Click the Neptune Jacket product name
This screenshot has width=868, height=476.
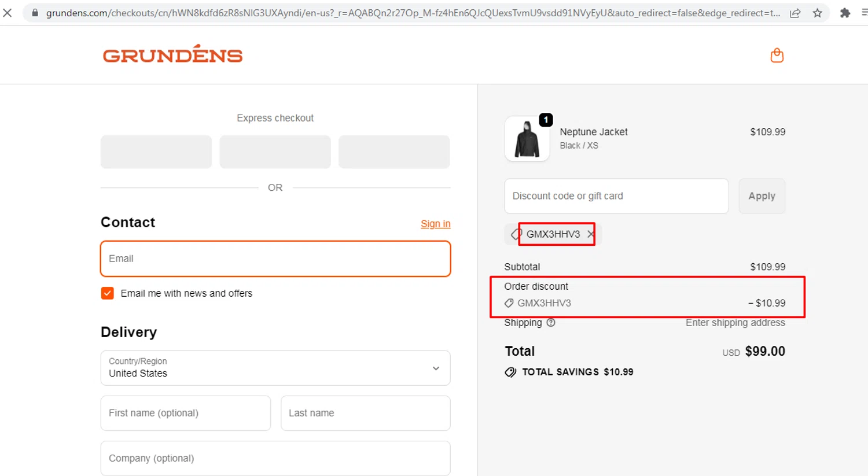594,132
